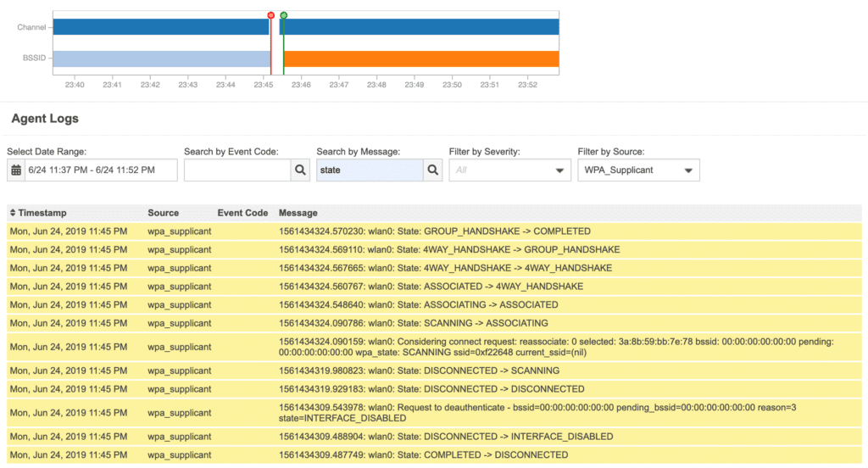
Task: Select the Request to deauthenticate log row
Action: (x=434, y=413)
